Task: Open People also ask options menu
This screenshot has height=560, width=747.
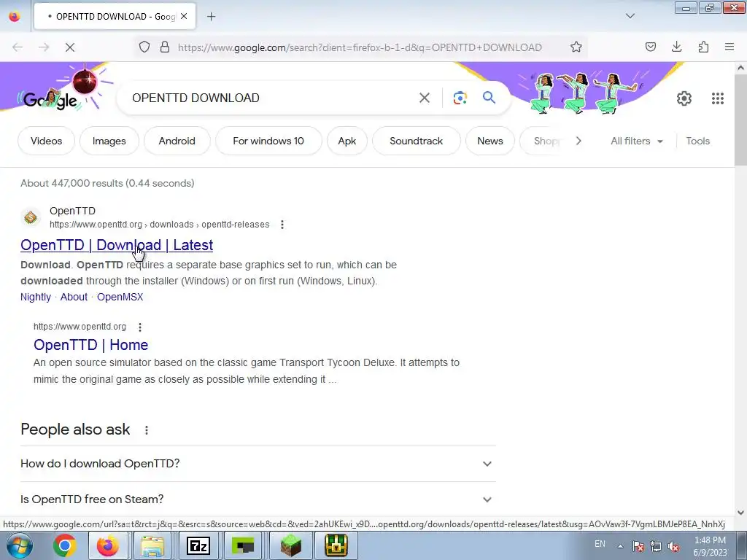Action: click(146, 430)
